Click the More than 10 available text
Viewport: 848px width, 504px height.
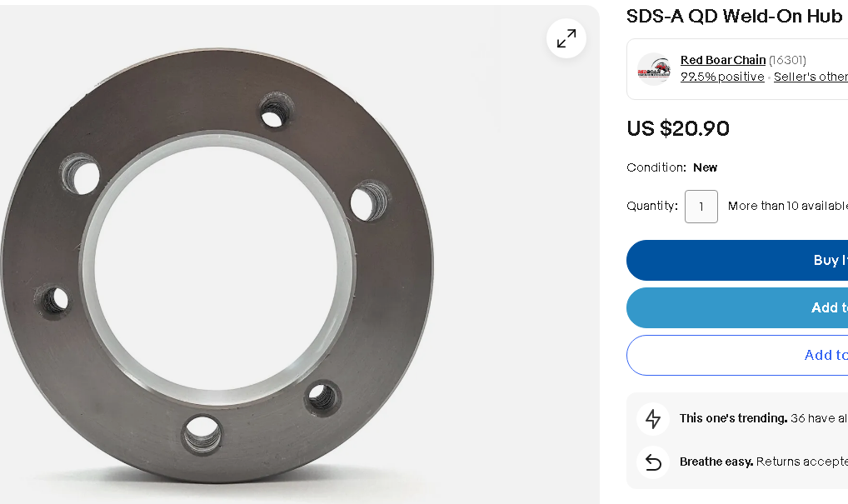[787, 206]
